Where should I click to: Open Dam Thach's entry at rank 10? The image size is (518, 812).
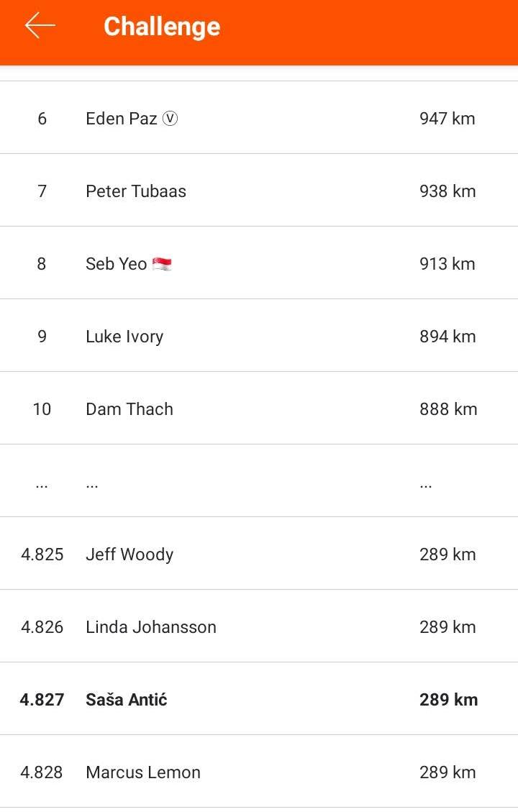[259, 408]
